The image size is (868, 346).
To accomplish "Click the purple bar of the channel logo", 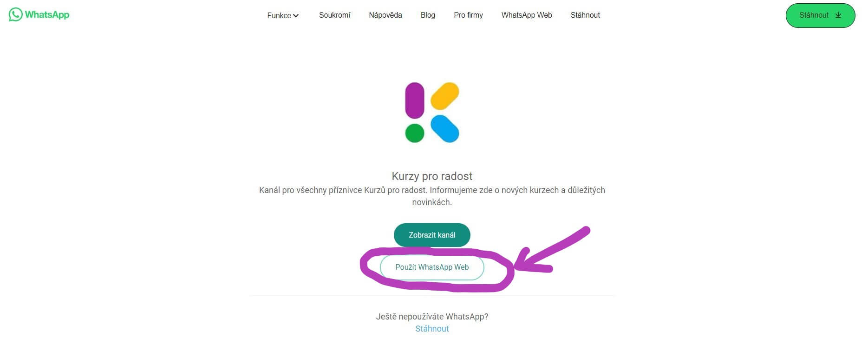I will click(415, 100).
